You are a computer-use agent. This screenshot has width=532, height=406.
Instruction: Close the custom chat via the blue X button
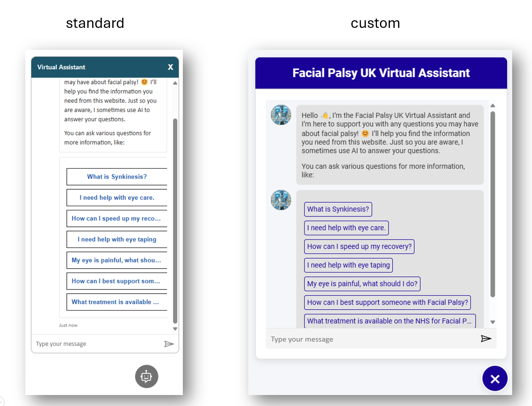tap(494, 378)
